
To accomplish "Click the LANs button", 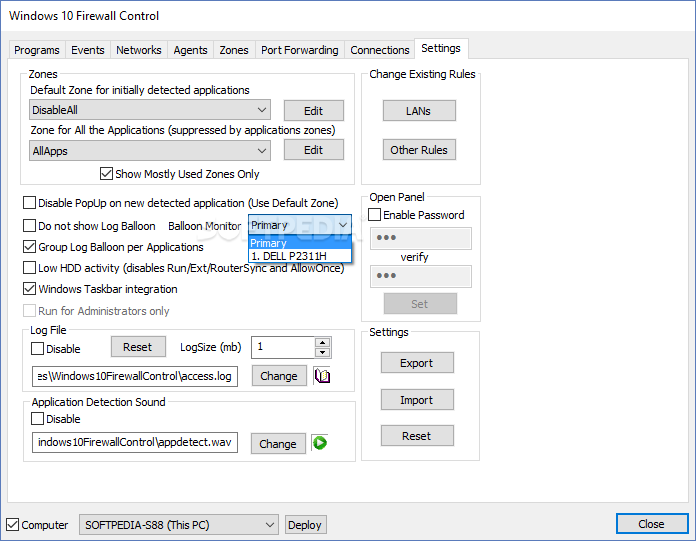I will (x=419, y=111).
